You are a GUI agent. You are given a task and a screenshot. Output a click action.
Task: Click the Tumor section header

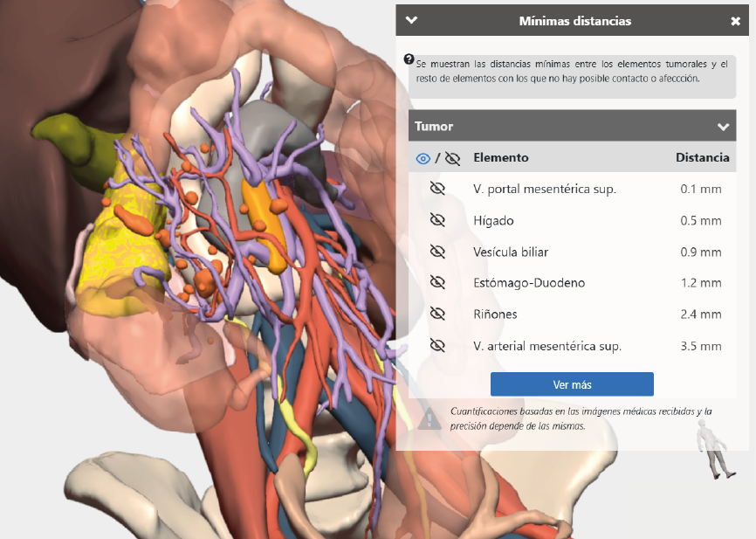572,126
